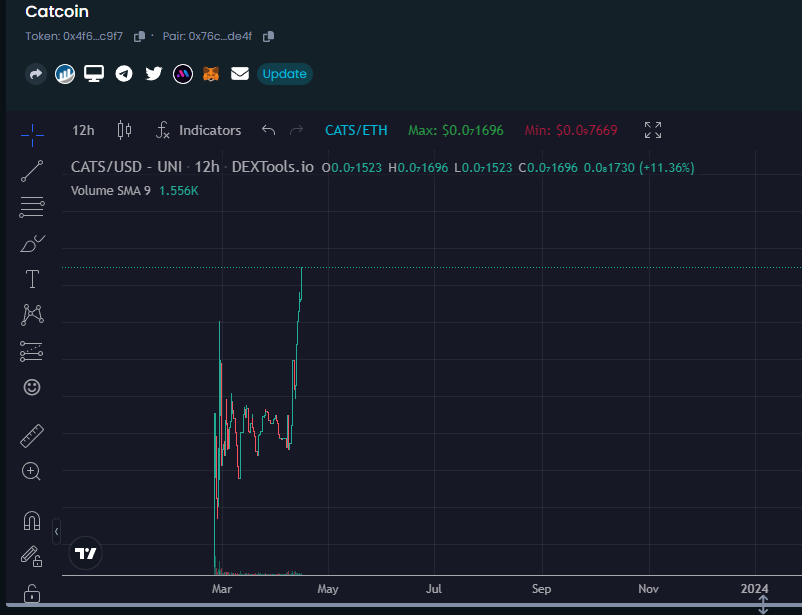Click the Max: $0.0₇1696 value
802x615 pixels.
click(456, 130)
